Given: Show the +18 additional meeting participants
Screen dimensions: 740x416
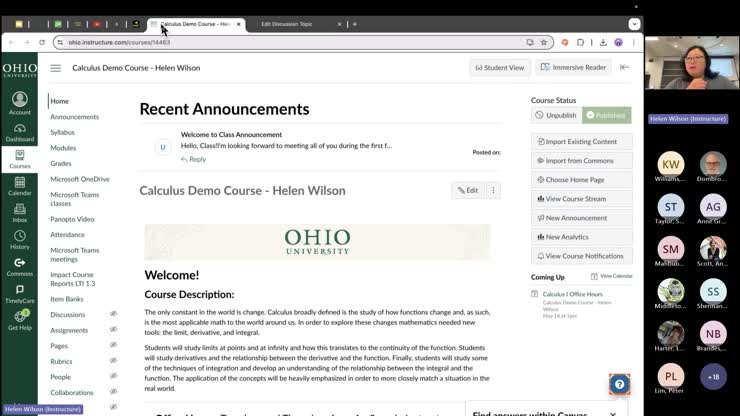Looking at the screenshot, I should pos(713,377).
